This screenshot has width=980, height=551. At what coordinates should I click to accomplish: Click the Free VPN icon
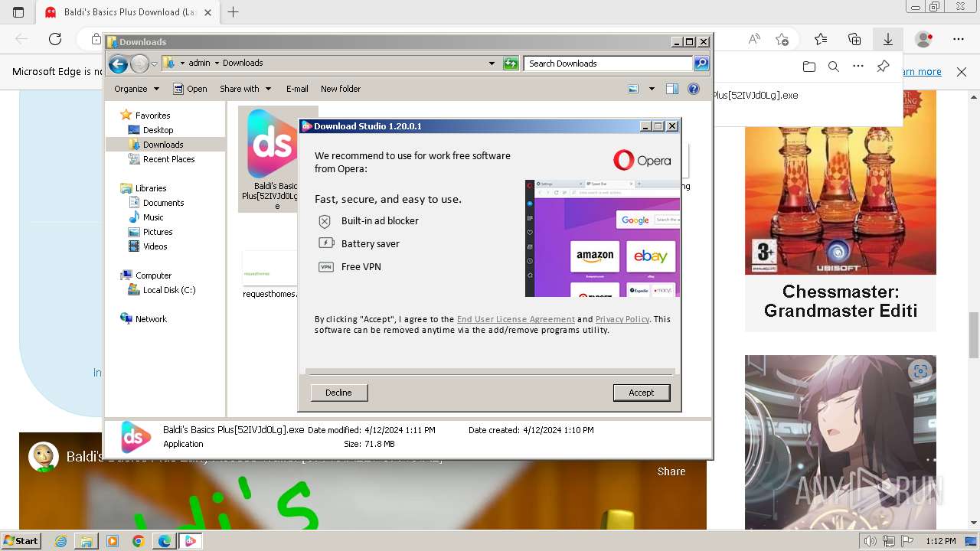(326, 267)
